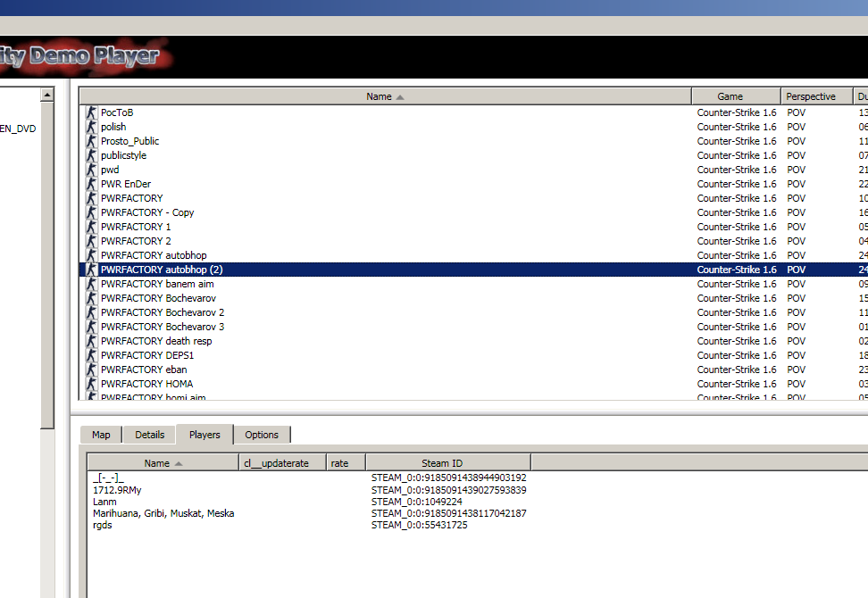868x598 pixels.
Task: Switch to the Map tab
Action: pyautogui.click(x=101, y=435)
